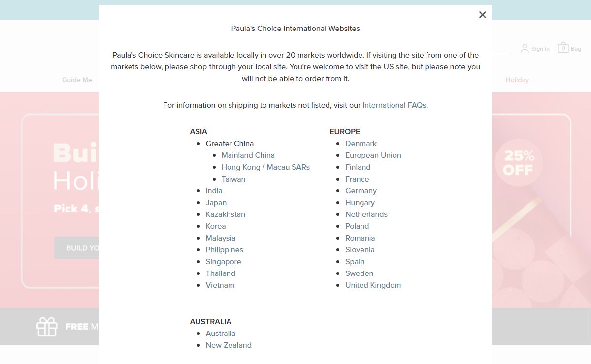591x364 pixels.
Task: Choose France from the Europe list
Action: click(x=357, y=179)
